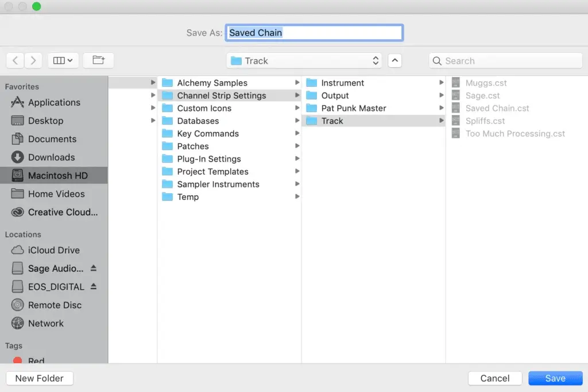The width and height of the screenshot is (588, 392).
Task: Select Network location
Action: [x=53, y=323]
